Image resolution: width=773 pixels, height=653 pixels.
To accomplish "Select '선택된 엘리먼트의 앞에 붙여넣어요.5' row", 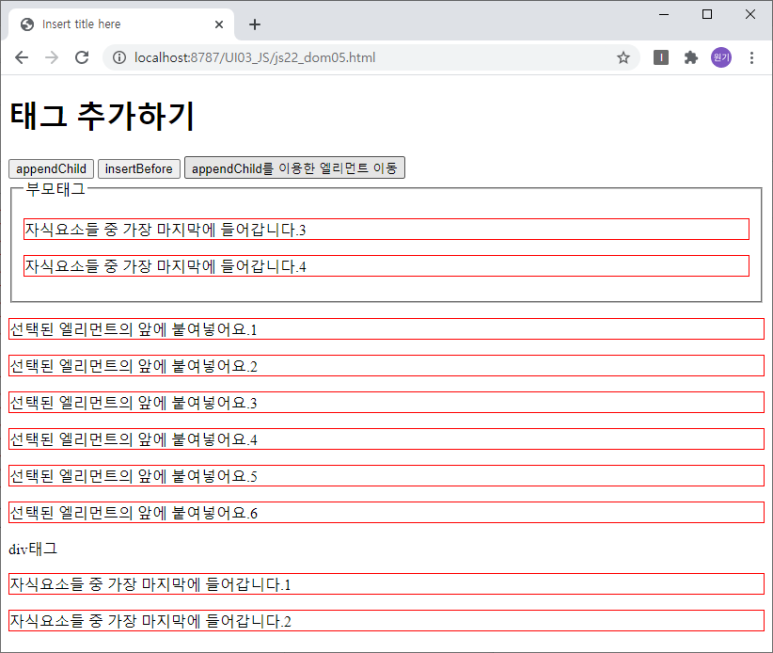I will (386, 476).
